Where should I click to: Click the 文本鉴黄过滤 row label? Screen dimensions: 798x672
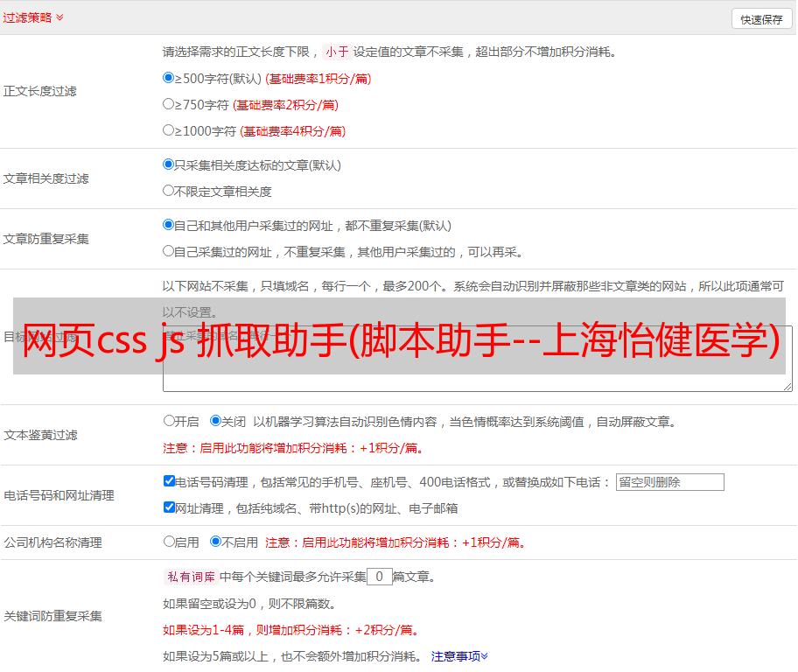[x=41, y=435]
